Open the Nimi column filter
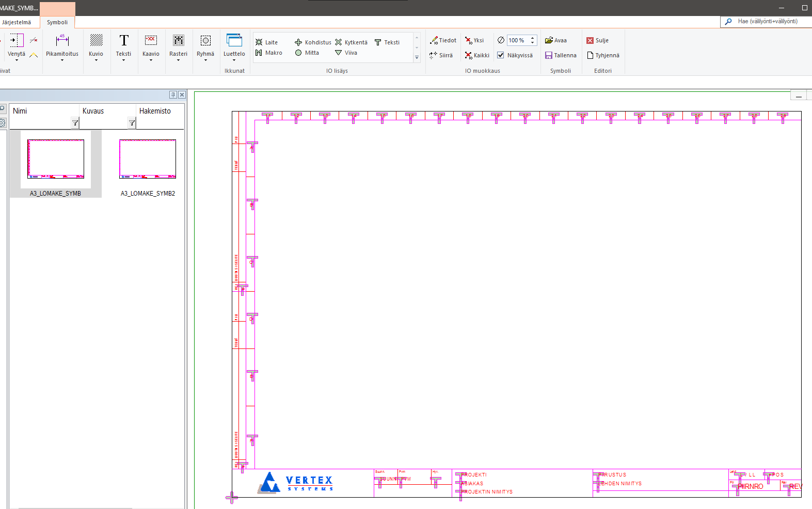This screenshot has width=812, height=509. [75, 123]
